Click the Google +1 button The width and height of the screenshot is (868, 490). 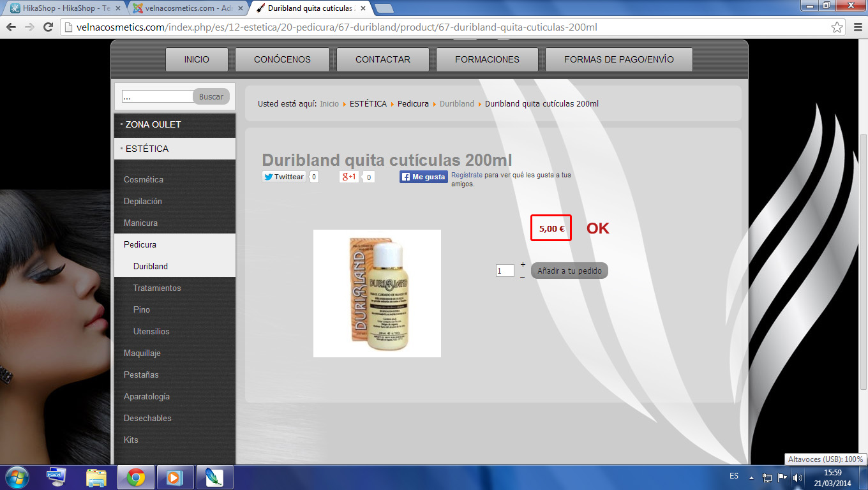349,177
